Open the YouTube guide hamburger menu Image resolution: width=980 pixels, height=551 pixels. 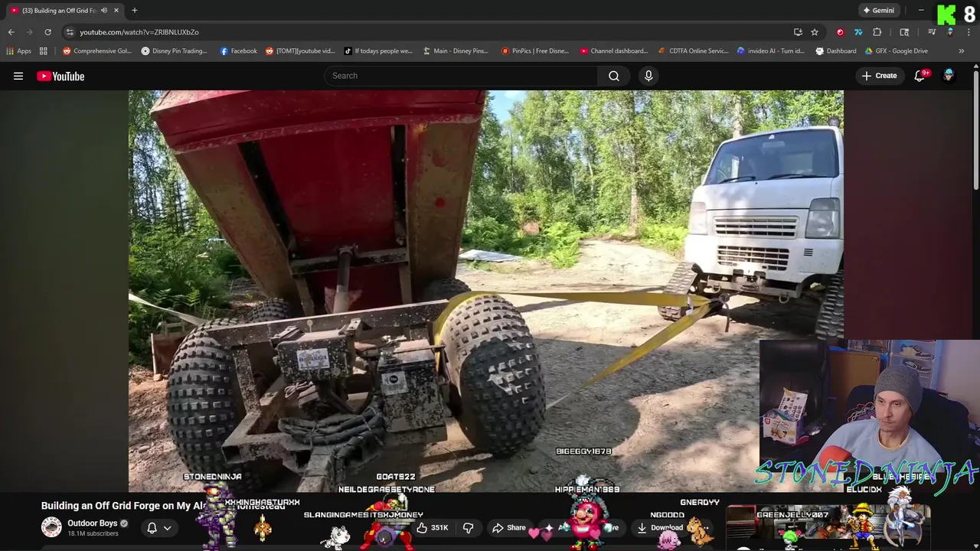point(18,76)
